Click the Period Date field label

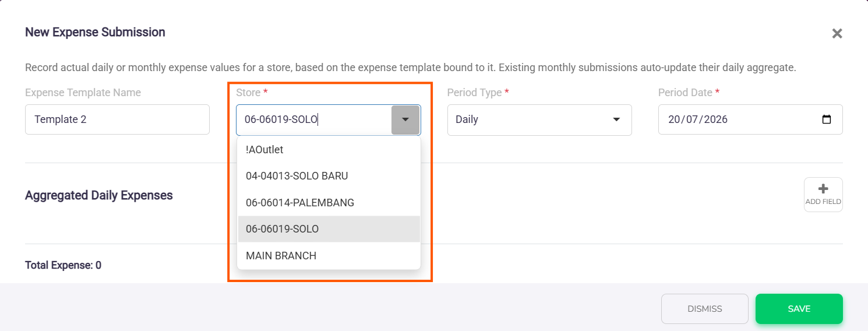coord(685,93)
